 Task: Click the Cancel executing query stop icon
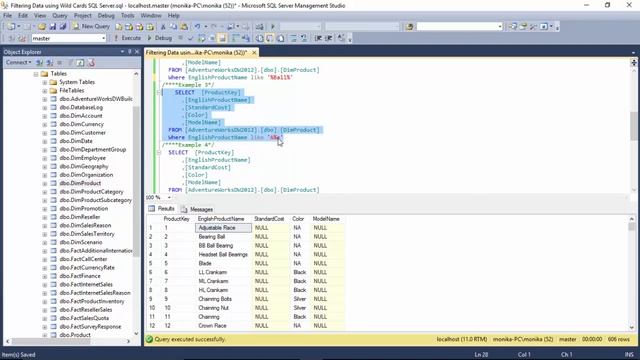(x=180, y=38)
